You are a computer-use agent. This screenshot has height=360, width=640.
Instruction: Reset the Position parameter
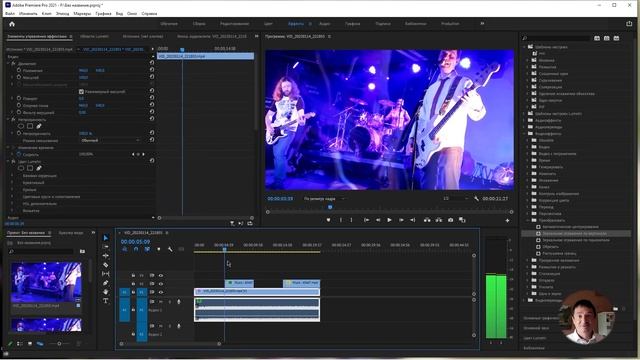point(152,70)
